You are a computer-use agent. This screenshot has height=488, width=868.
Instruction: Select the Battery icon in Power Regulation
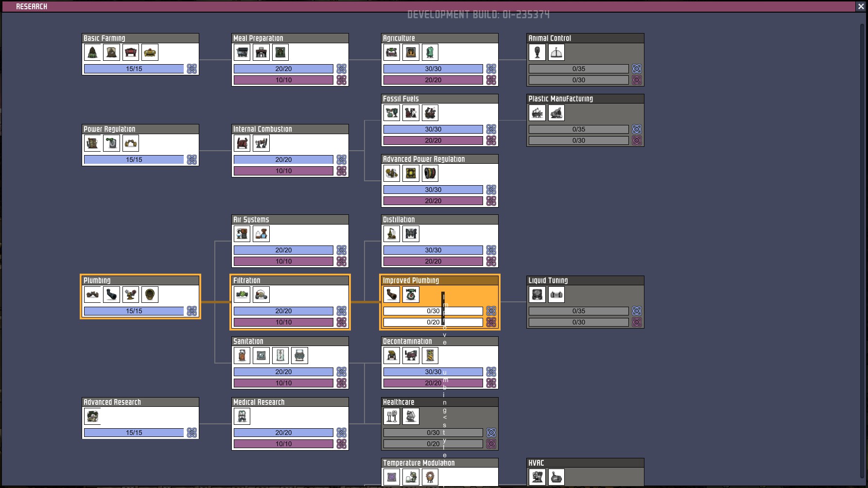[111, 143]
